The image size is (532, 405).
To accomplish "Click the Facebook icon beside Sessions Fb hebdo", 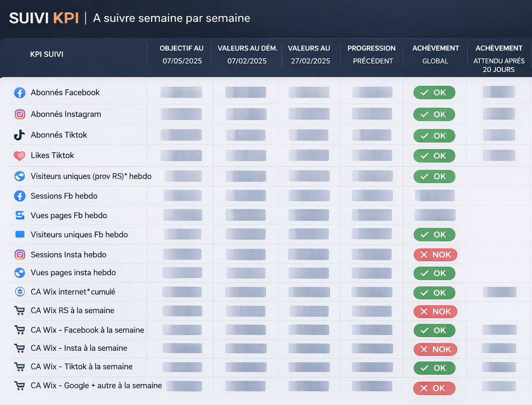I will [x=20, y=196].
